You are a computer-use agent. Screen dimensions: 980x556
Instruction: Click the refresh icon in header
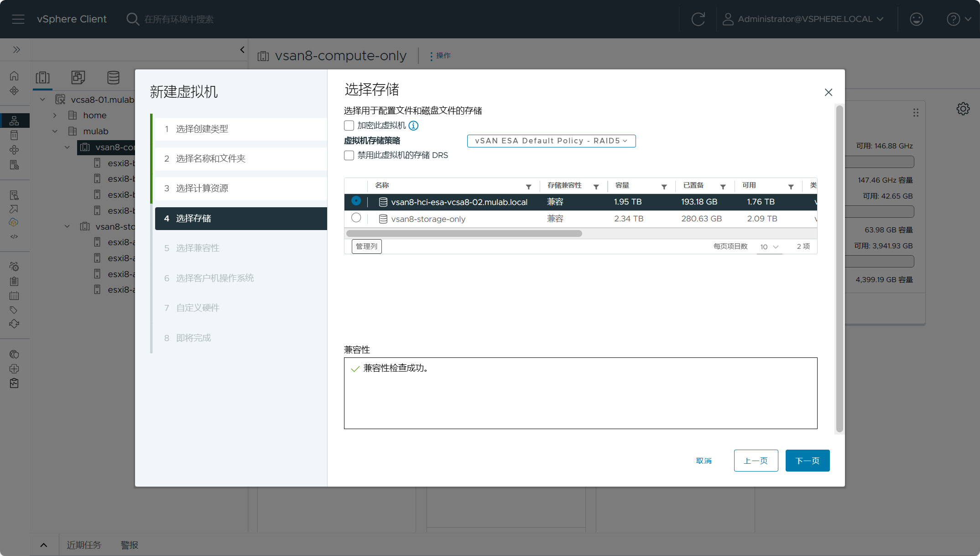click(698, 19)
